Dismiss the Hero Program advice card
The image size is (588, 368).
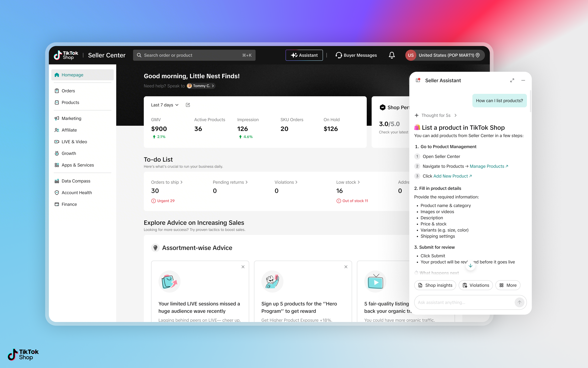tap(346, 267)
